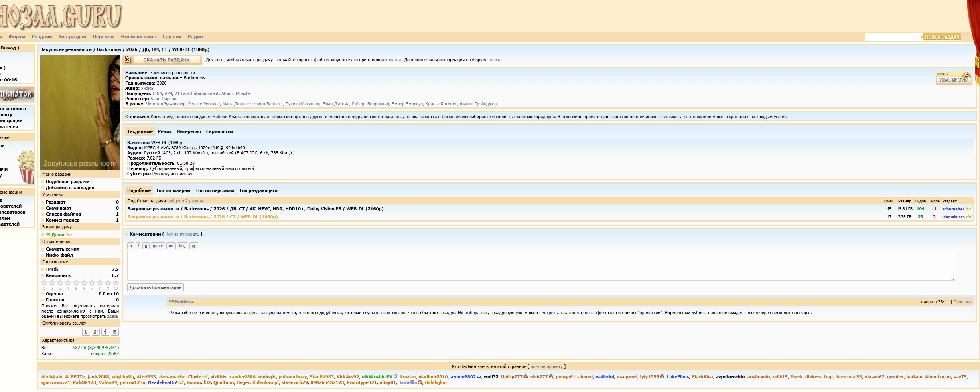
Task: Click the crown icon beside uploader Денис
Action: coord(69,234)
